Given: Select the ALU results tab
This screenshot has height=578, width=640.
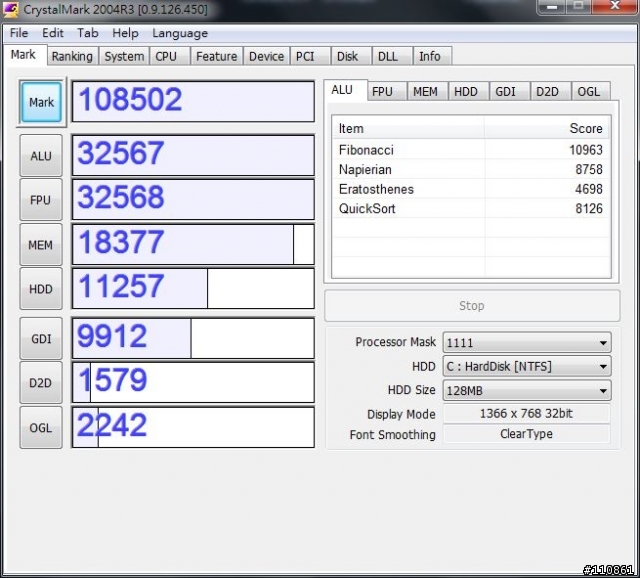Looking at the screenshot, I should [345, 90].
